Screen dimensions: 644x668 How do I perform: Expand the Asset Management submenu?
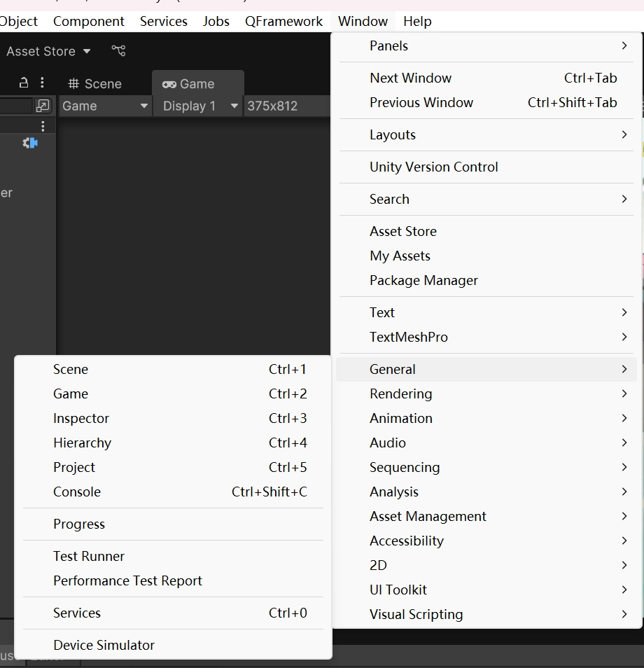[x=486, y=516]
